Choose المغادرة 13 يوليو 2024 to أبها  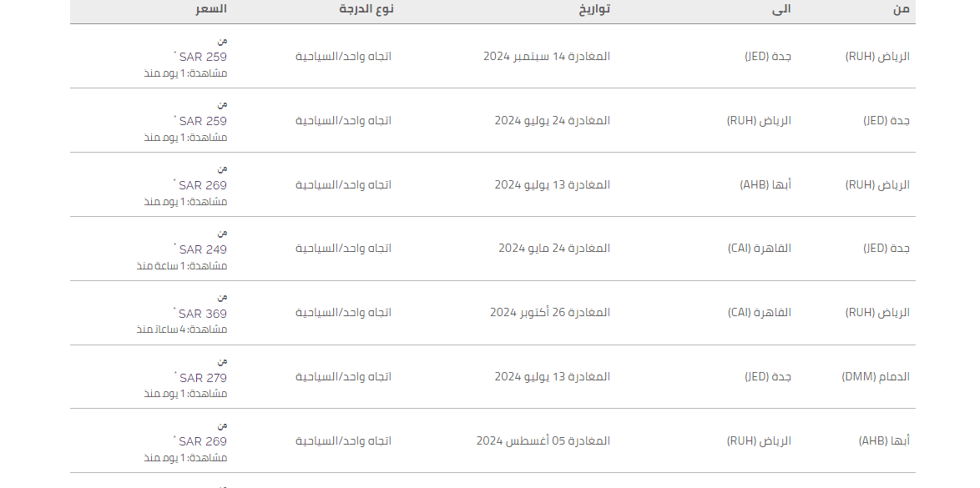553,185
